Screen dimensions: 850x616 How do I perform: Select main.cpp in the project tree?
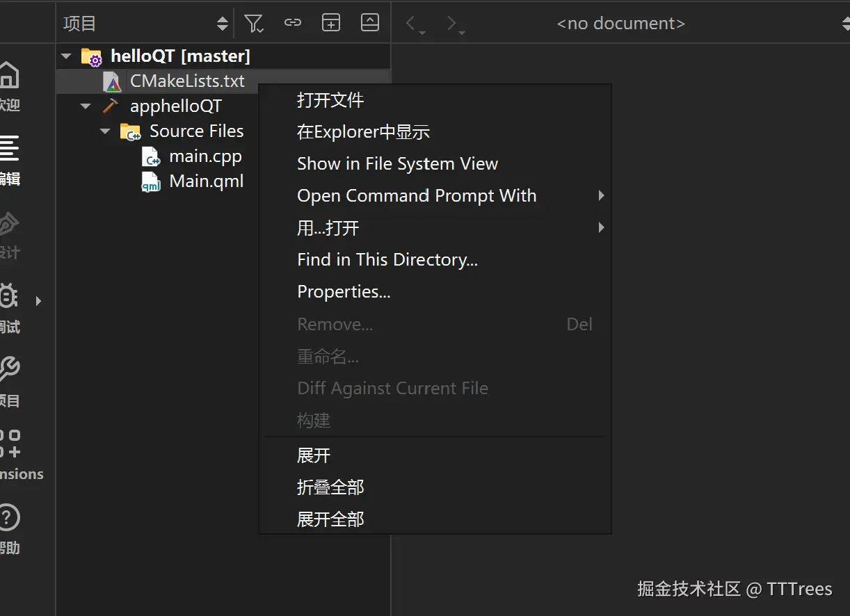click(x=205, y=156)
